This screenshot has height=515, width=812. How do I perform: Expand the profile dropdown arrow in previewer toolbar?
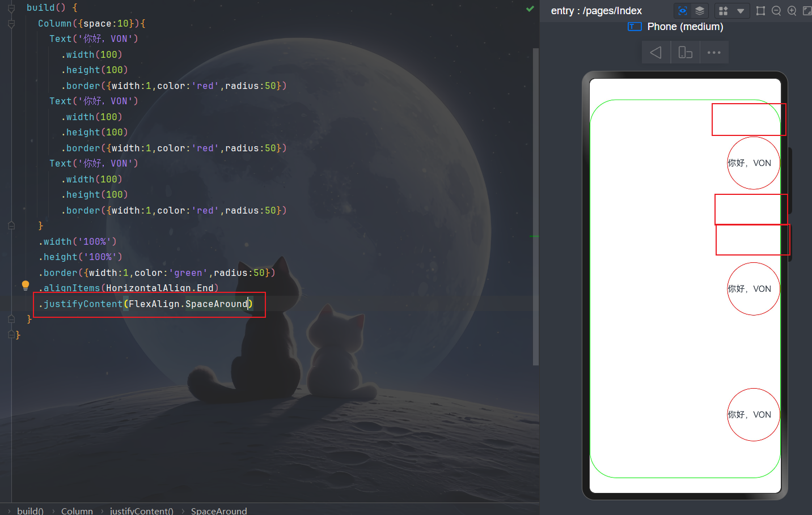740,11
